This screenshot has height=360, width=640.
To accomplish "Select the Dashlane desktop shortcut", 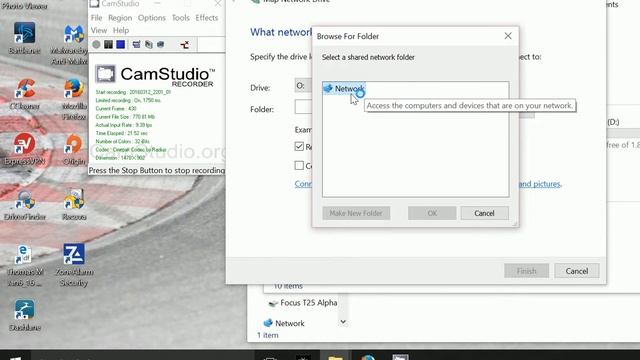I will coord(24,315).
